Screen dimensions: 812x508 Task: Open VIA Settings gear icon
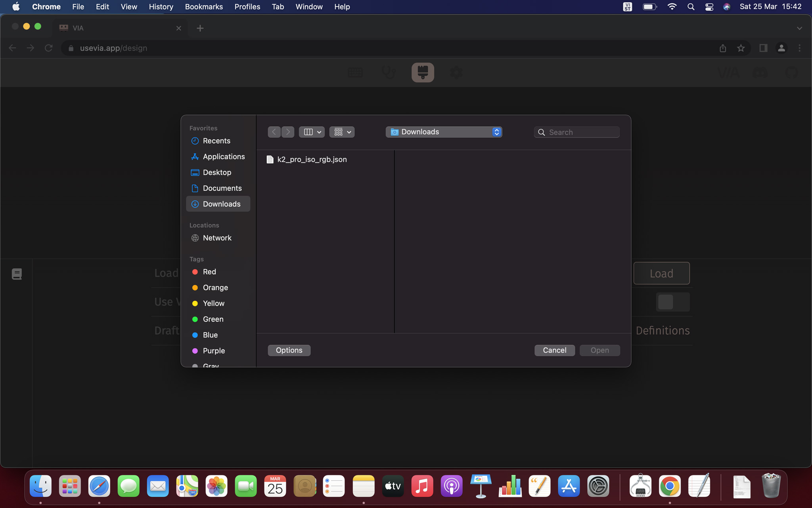(x=456, y=73)
